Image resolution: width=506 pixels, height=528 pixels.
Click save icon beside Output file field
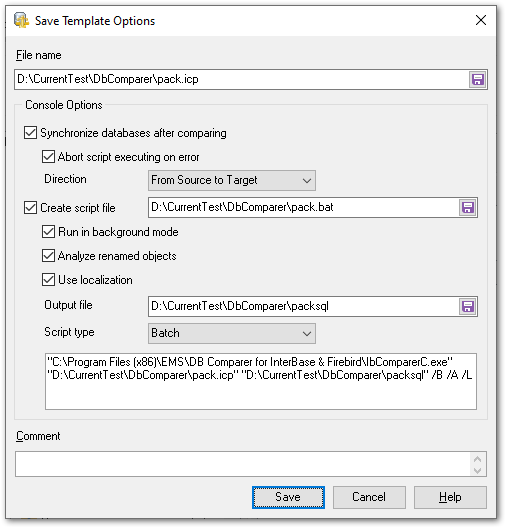tap(468, 306)
